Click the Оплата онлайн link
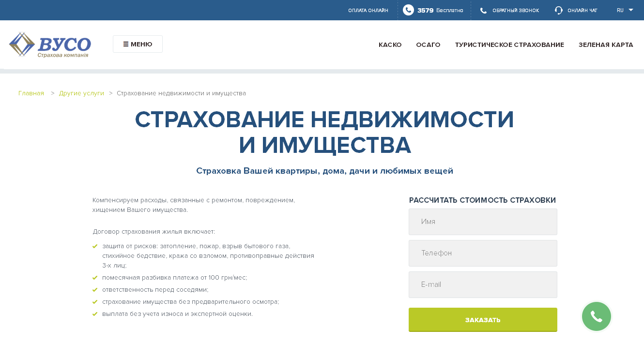This screenshot has width=644, height=343. coord(368,11)
